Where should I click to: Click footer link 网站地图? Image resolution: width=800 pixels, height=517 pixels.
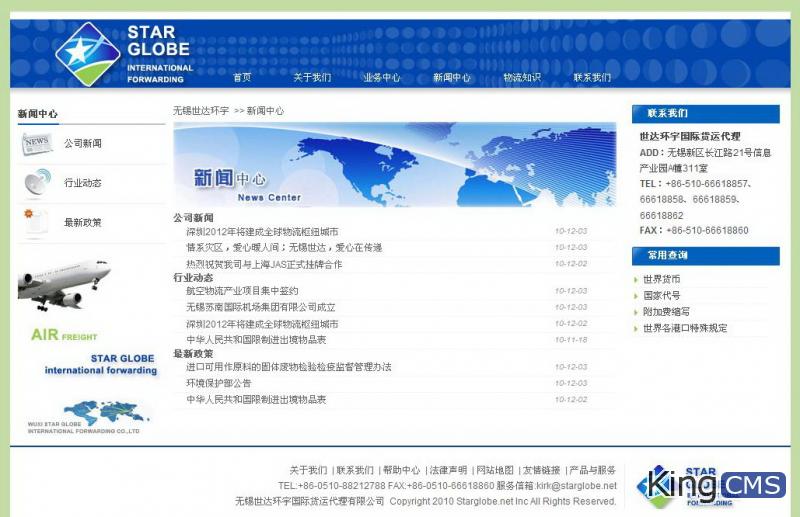(x=495, y=470)
